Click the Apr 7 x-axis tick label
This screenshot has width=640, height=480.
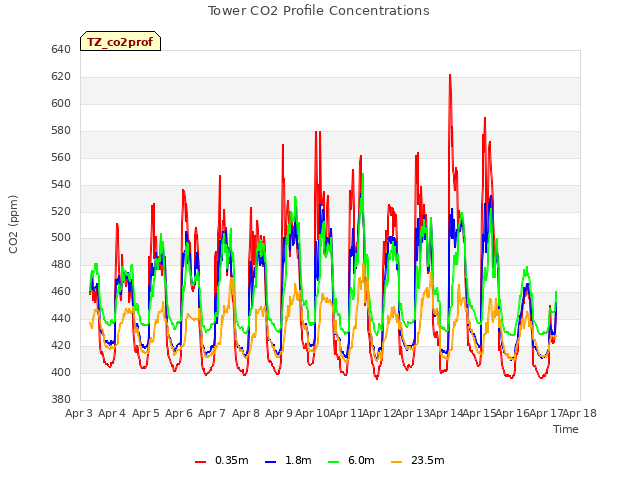212,414
